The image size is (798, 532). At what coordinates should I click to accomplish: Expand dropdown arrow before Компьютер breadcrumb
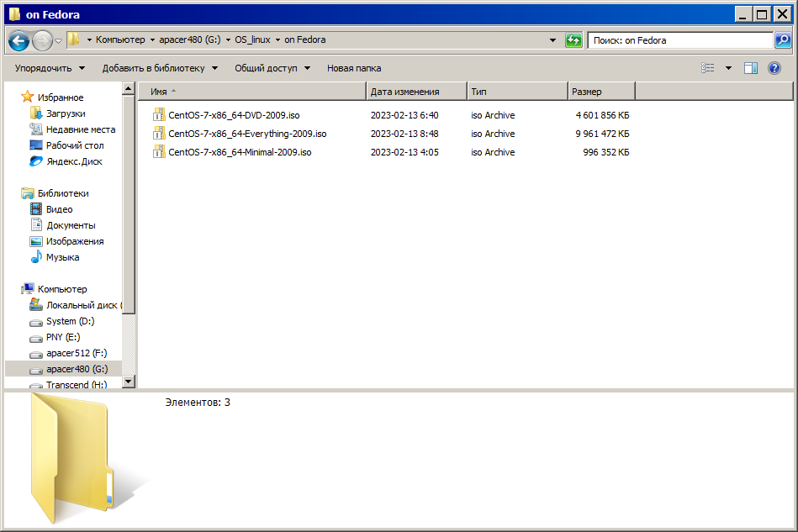coord(89,40)
